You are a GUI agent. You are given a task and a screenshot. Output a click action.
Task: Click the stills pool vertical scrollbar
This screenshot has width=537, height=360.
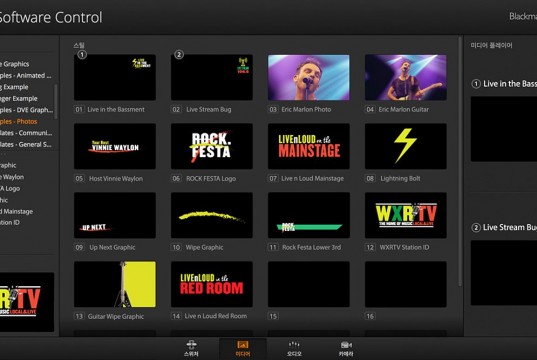click(x=460, y=161)
